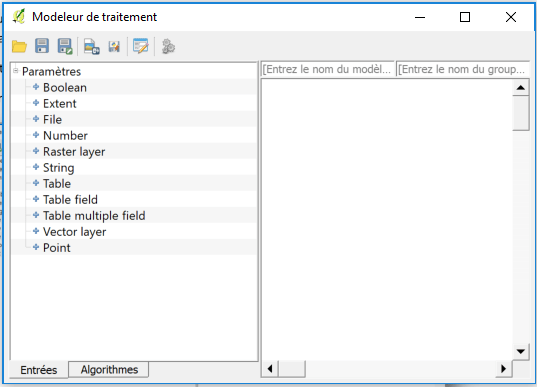Click the horizontal scrollbar thumb

(292, 369)
